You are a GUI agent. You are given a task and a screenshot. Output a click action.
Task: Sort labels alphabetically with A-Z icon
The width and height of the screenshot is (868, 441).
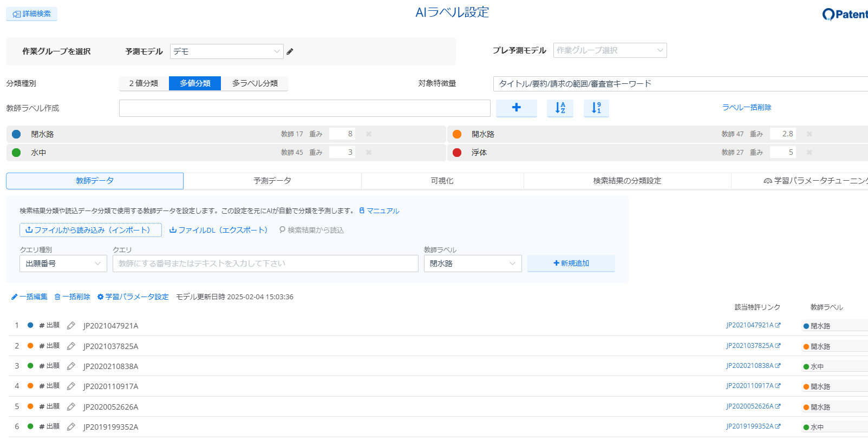(x=560, y=108)
